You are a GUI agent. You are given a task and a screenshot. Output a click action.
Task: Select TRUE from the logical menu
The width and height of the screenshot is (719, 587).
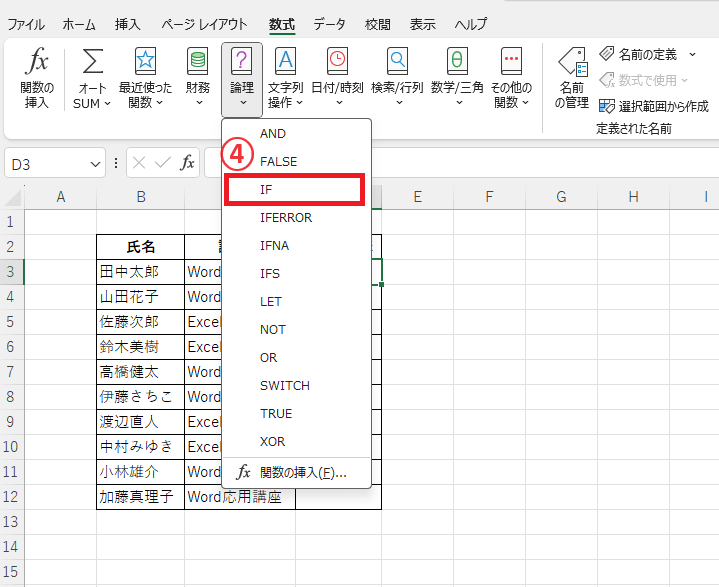(x=296, y=413)
